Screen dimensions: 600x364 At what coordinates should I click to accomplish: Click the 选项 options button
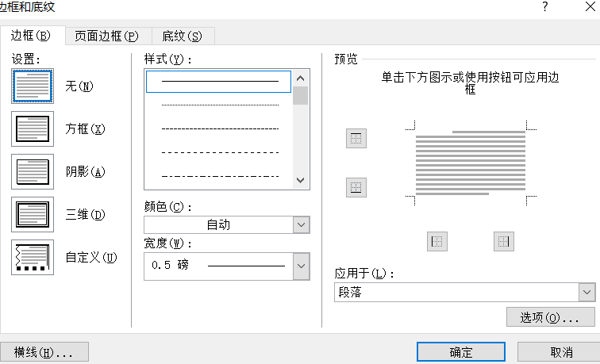[550, 317]
